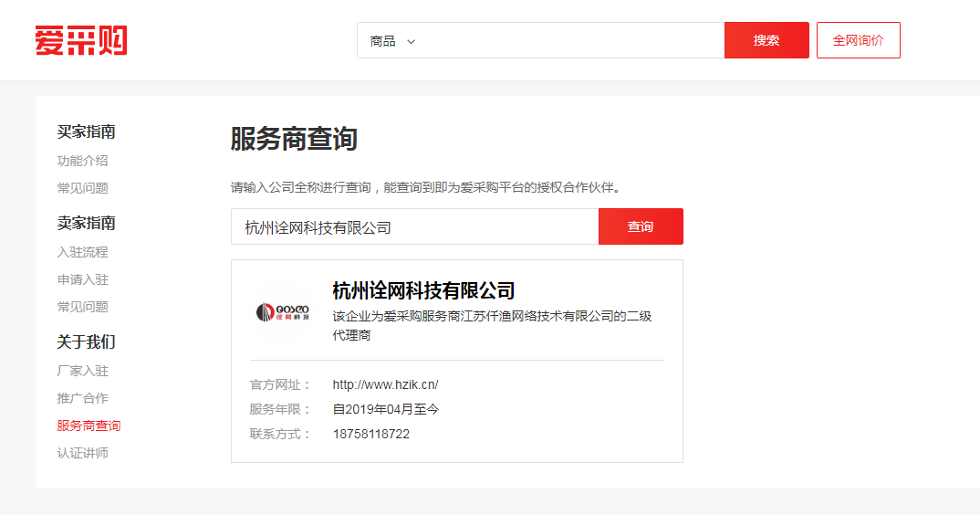Open the 商品 category dropdown

click(392, 41)
